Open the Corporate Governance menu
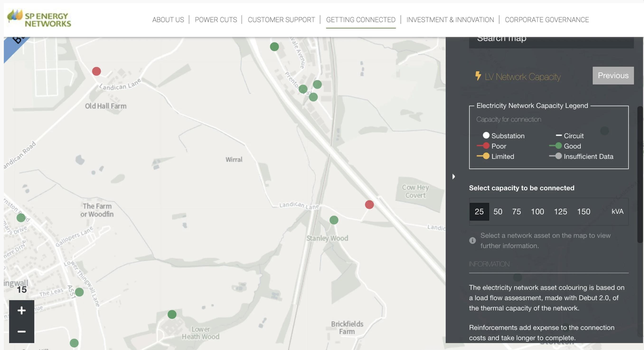Screen dimensions: 644x350 (x=547, y=20)
